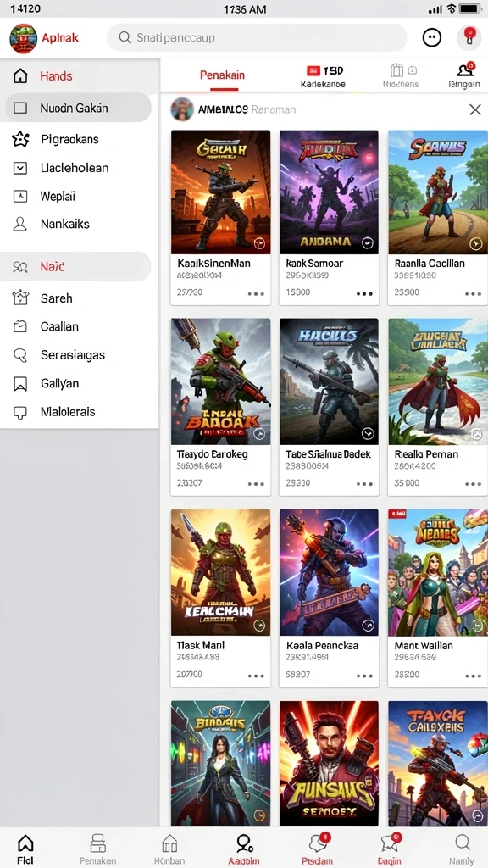Image resolution: width=488 pixels, height=868 pixels.
Task: Open more options for kank Samoar
Action: click(x=364, y=294)
